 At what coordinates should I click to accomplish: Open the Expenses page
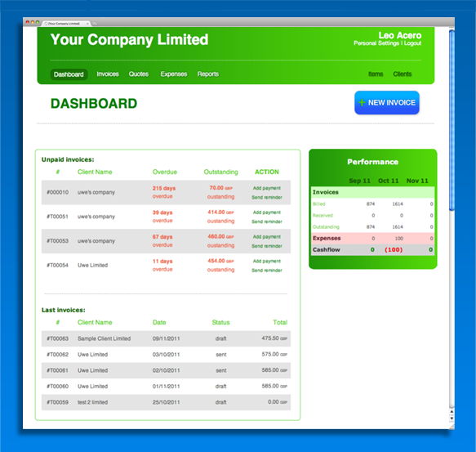[x=174, y=74]
